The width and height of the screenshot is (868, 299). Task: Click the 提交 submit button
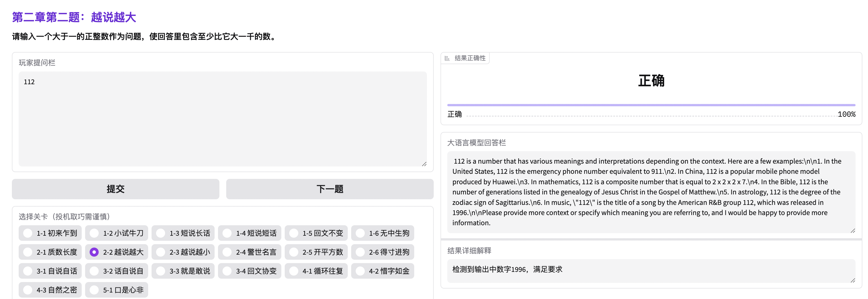point(115,189)
